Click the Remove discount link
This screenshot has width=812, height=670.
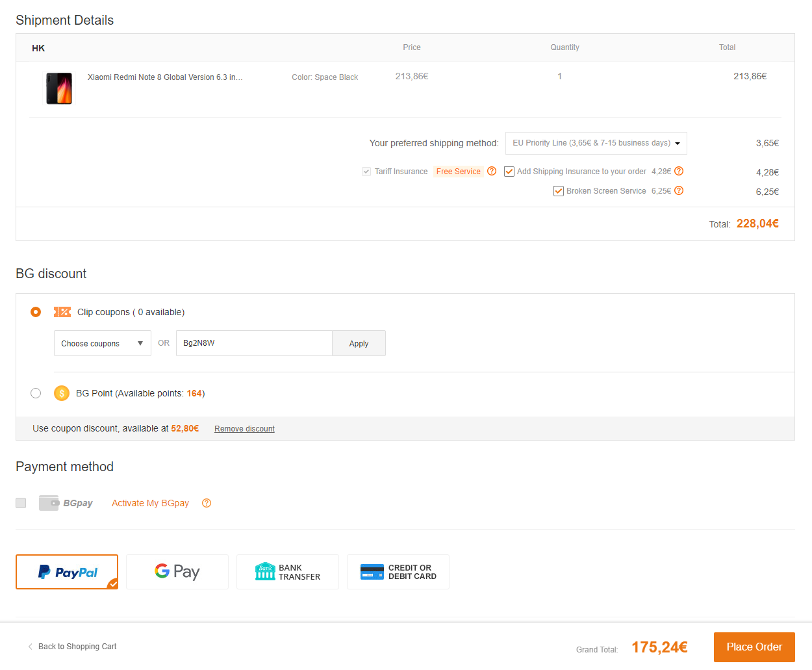[x=244, y=429]
